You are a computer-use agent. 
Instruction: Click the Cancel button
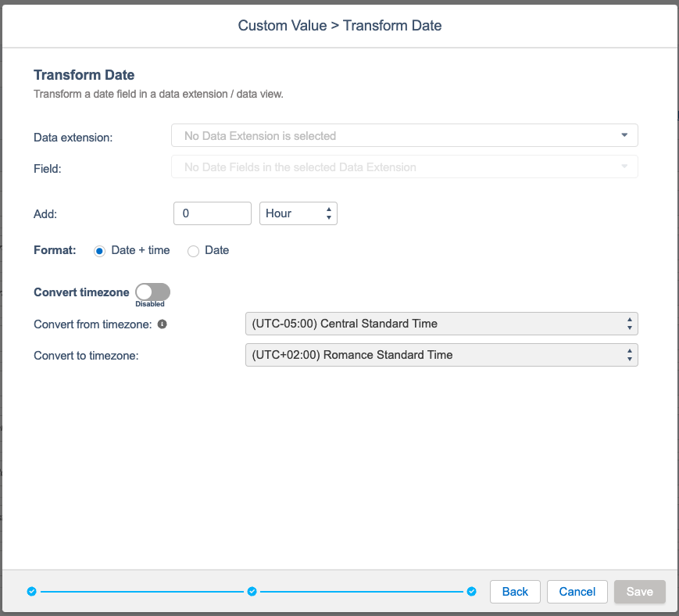(577, 591)
